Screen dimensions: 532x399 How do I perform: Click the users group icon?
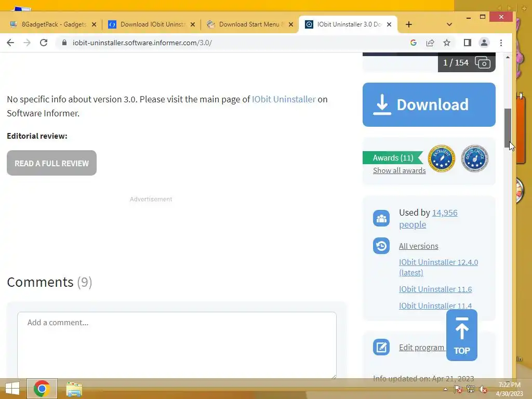(381, 218)
